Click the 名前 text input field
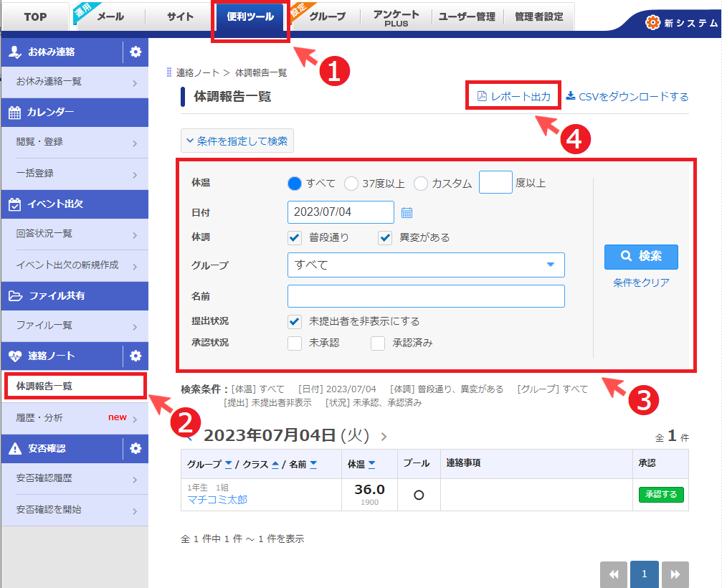Image resolution: width=722 pixels, height=588 pixels. click(x=426, y=296)
